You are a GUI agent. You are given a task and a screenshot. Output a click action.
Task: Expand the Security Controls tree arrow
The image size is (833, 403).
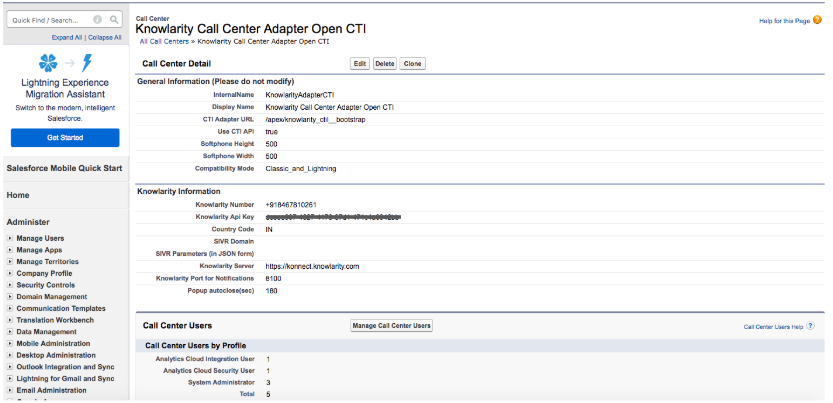point(10,285)
